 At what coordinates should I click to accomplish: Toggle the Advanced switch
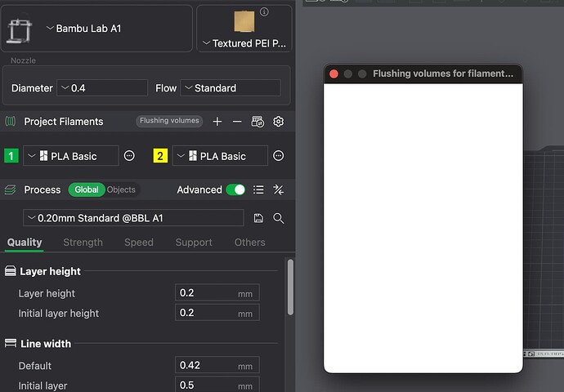(x=235, y=189)
